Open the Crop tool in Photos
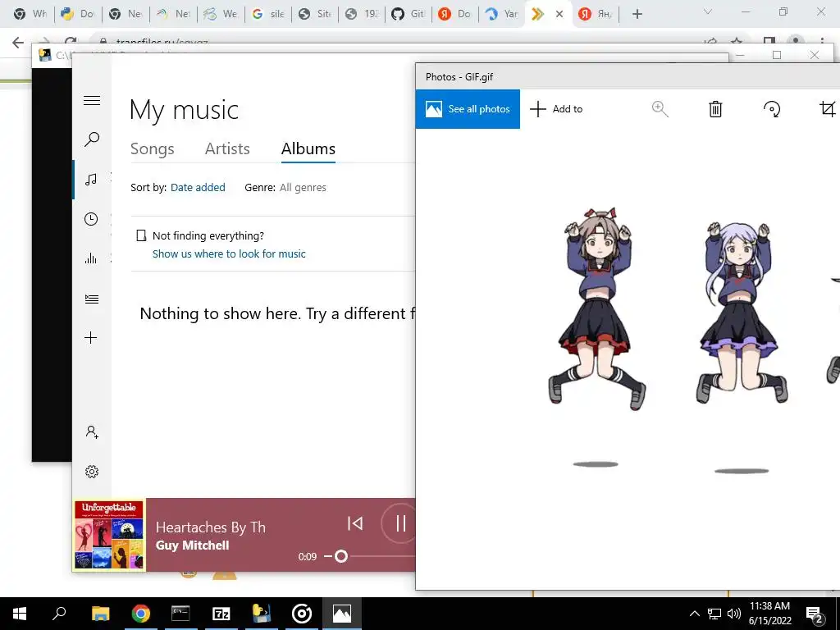 827,109
